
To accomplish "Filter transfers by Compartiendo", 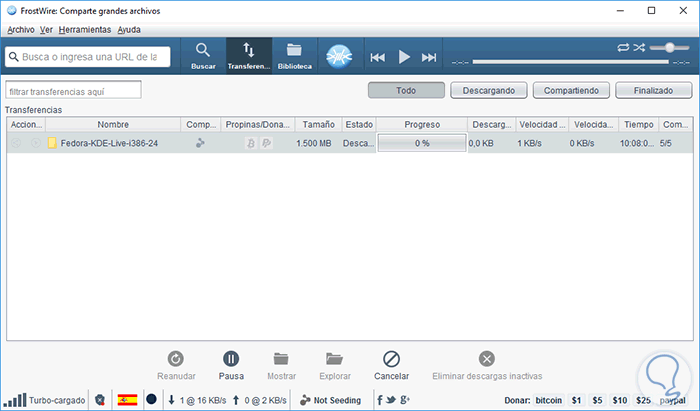I will click(x=571, y=91).
